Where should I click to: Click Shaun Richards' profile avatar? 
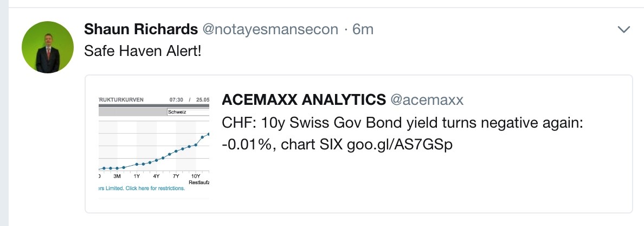click(47, 47)
